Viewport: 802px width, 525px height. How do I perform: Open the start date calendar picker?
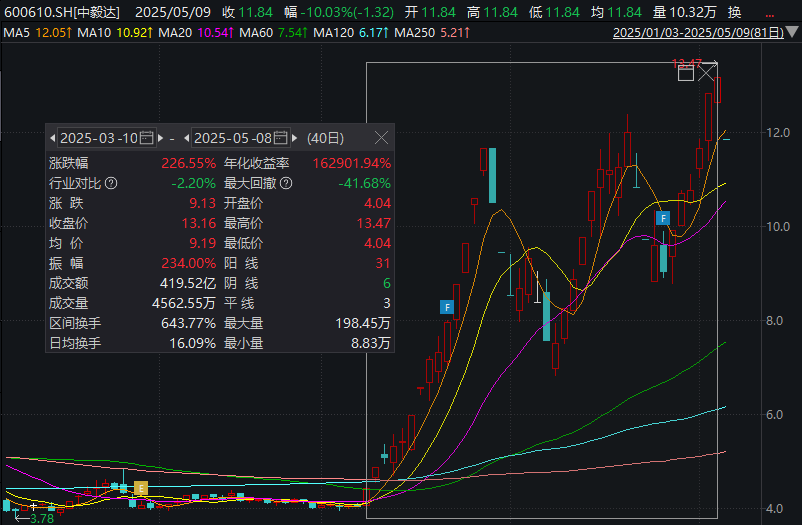pyautogui.click(x=147, y=138)
